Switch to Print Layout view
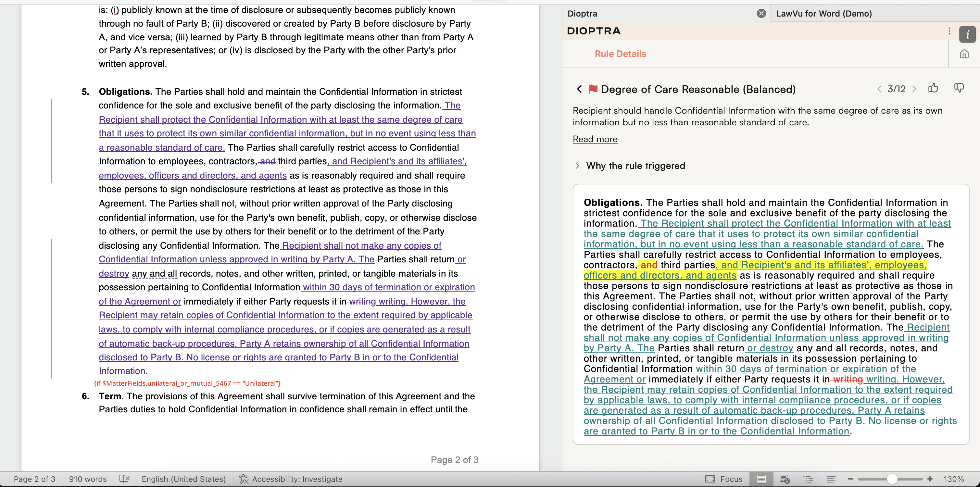The height and width of the screenshot is (487, 980). tap(761, 479)
